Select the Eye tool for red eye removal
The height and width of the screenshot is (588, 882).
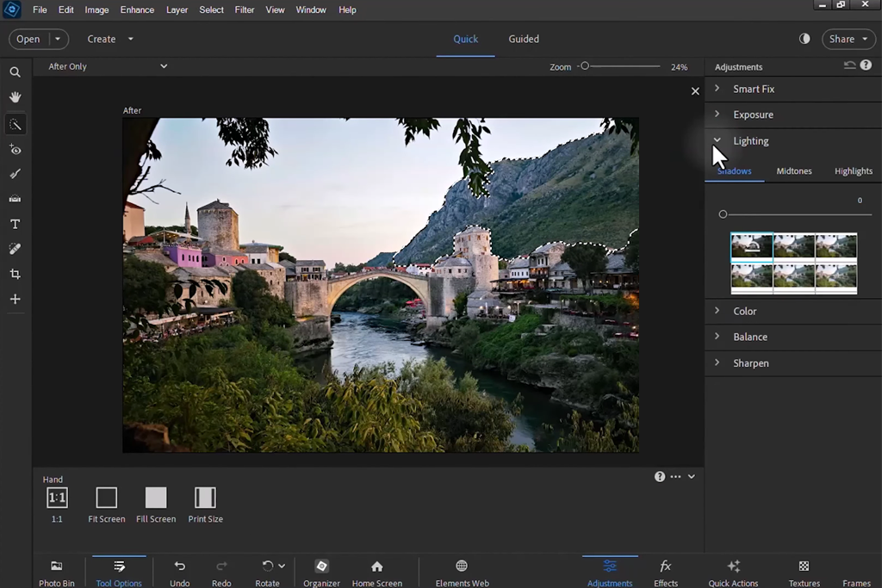pyautogui.click(x=16, y=150)
